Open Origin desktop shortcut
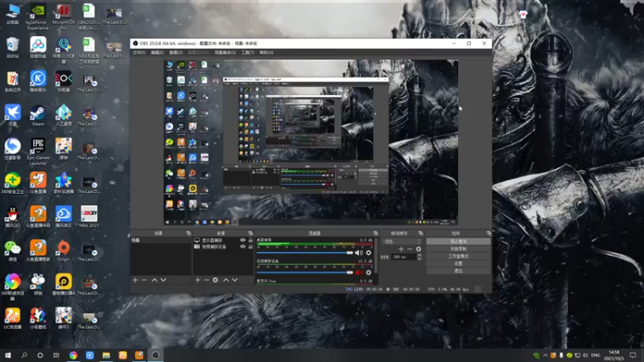Viewport: 644px width, 362px height. click(64, 251)
